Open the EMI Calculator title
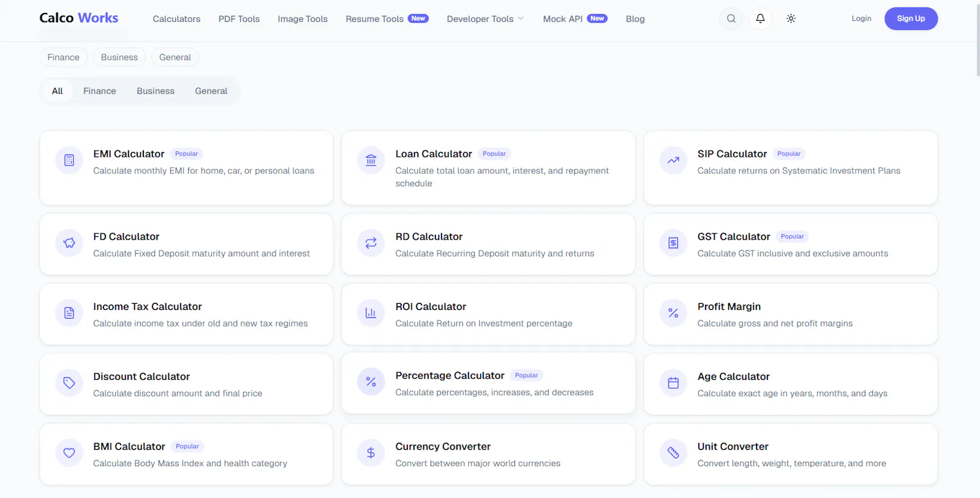 (x=129, y=154)
